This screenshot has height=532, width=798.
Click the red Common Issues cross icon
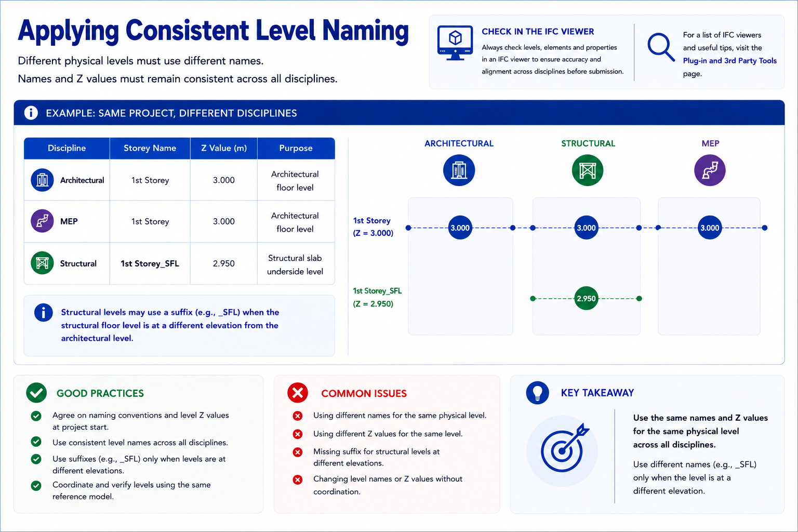(x=298, y=393)
